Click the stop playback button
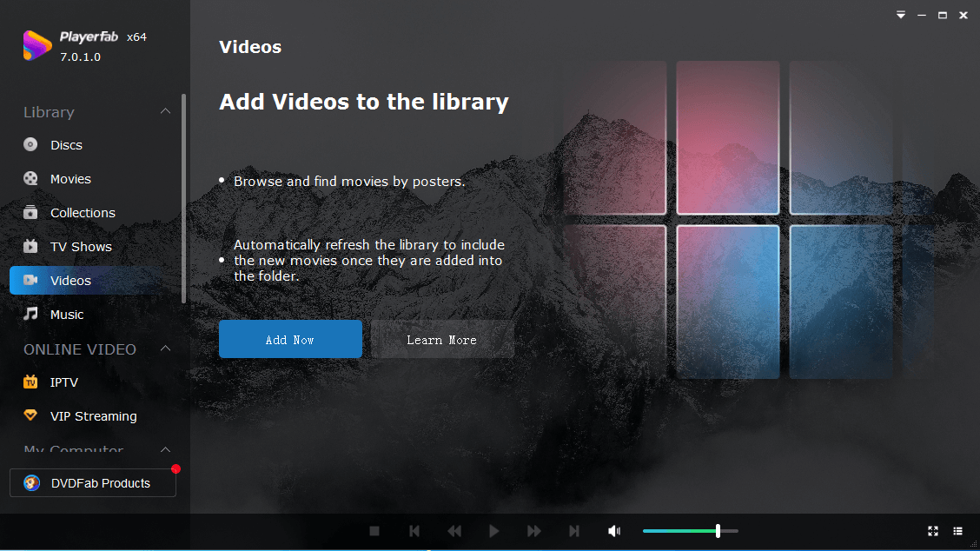The width and height of the screenshot is (980, 551). click(374, 531)
